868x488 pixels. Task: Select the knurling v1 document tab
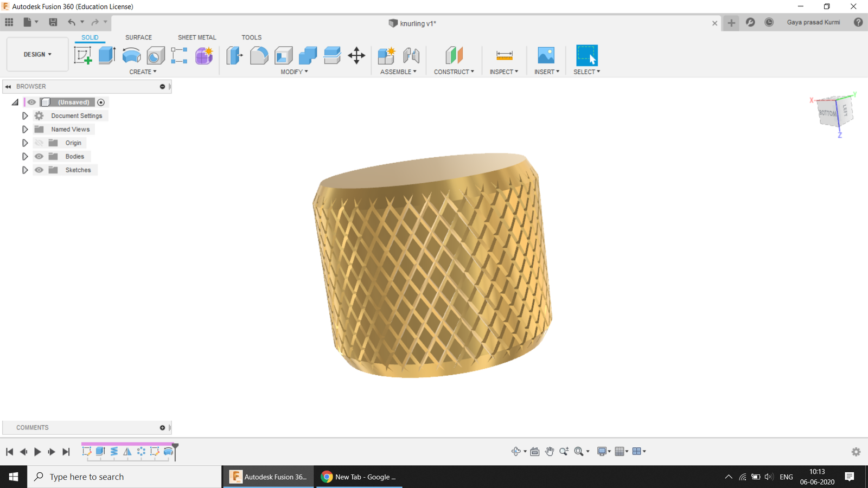(x=412, y=23)
